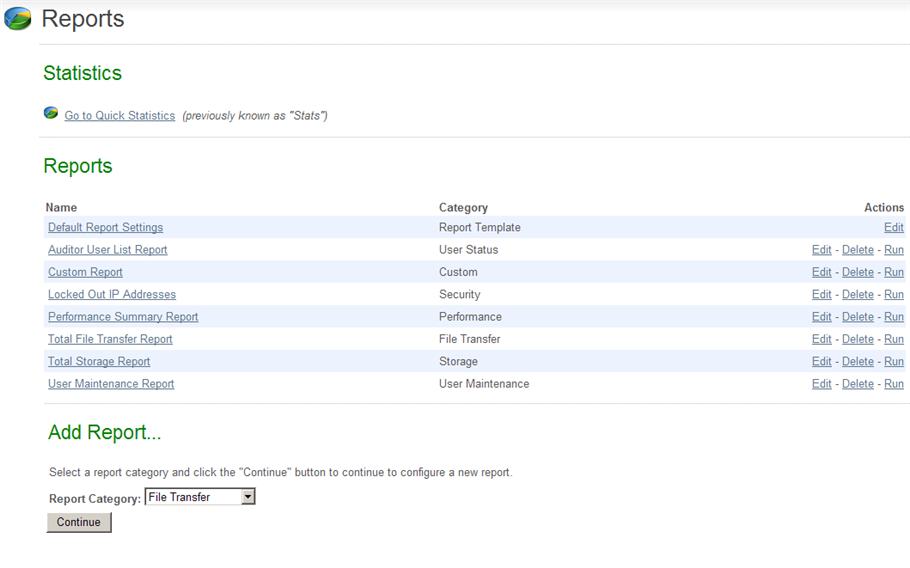Run the Performance Summary Report
Viewport: 910px width, 568px height.
coord(893,317)
